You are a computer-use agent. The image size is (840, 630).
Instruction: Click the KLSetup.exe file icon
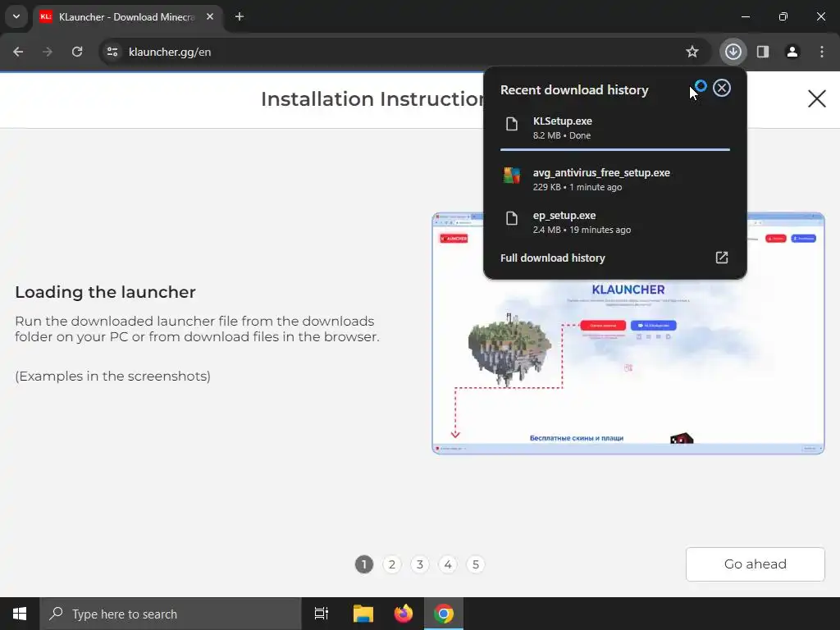click(512, 125)
